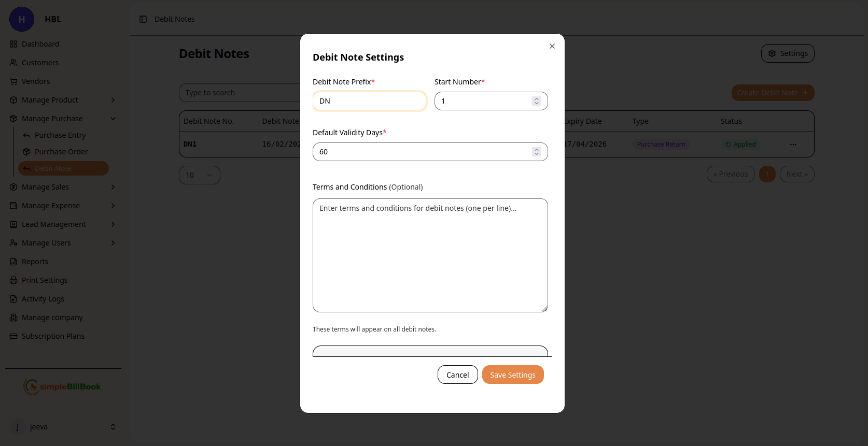Open Purchase Order menu item

61,152
